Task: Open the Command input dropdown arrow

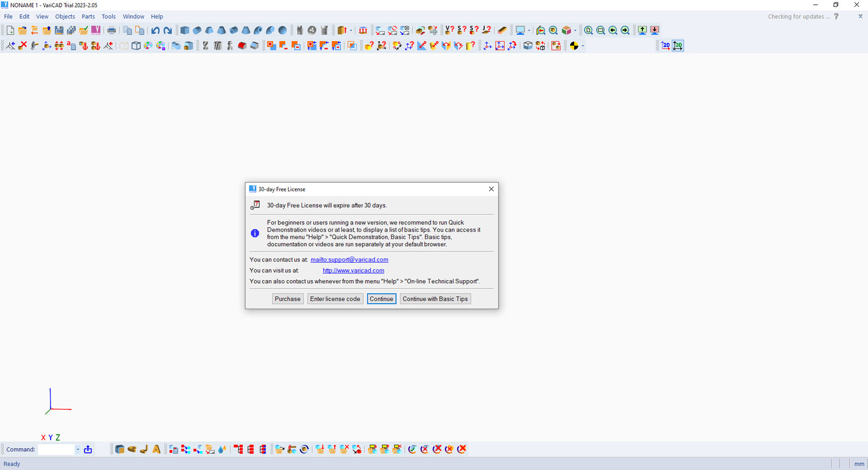Action: 78,449
